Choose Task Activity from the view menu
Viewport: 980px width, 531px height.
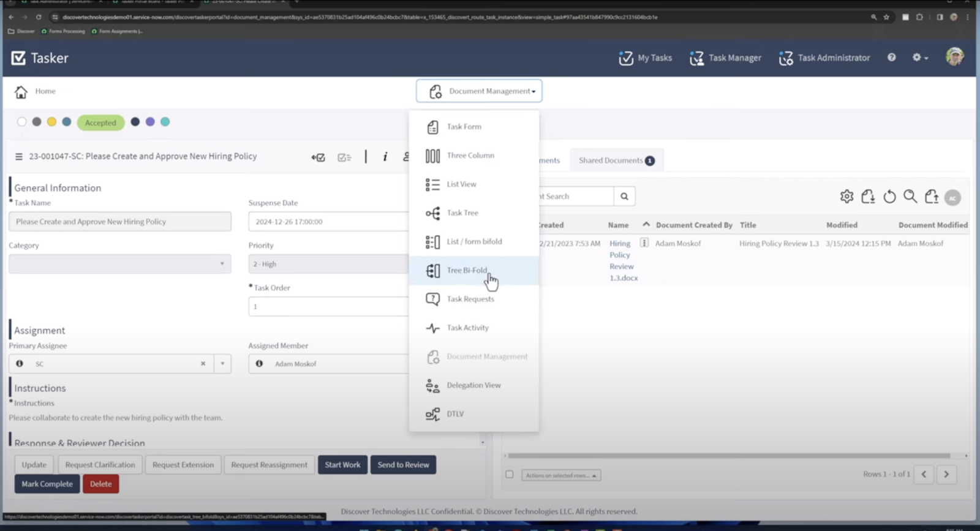point(467,328)
